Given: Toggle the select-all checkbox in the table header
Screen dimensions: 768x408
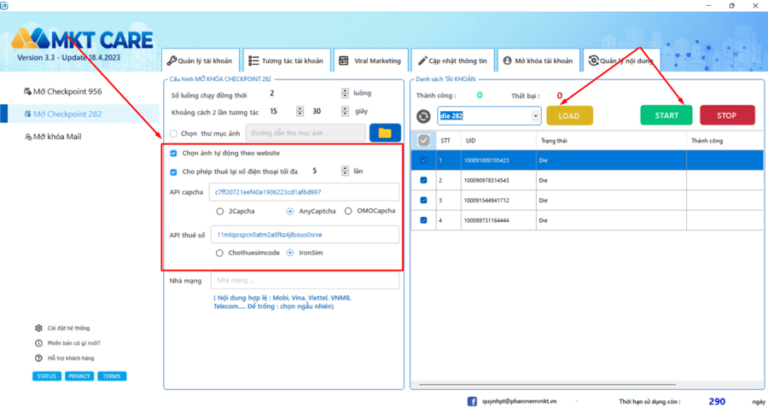Looking at the screenshot, I should [424, 141].
